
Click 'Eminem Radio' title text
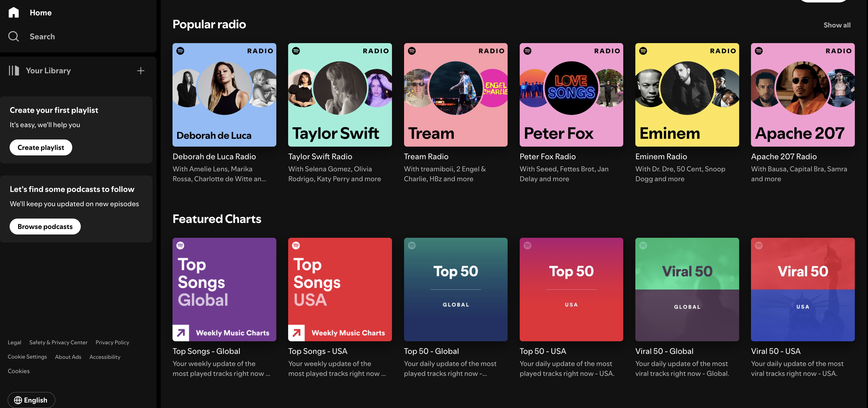click(x=661, y=156)
